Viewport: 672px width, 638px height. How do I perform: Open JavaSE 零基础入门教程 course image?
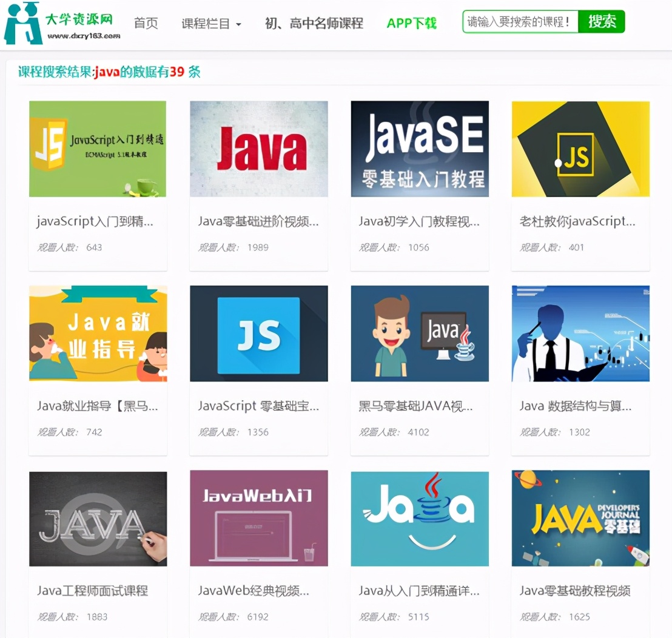click(420, 149)
